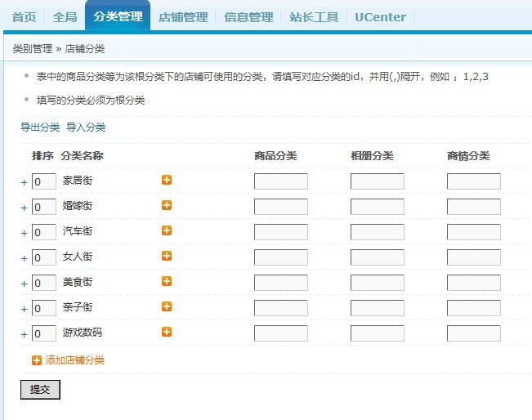Image resolution: width=532 pixels, height=420 pixels.
Task: Focus the 商品分类 field for 婚嫁街
Action: 281,207
